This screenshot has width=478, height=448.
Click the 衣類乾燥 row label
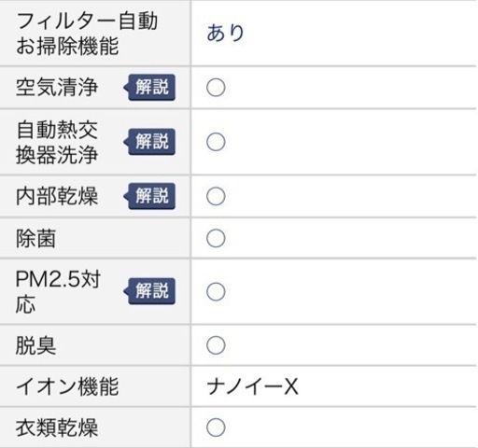click(57, 427)
